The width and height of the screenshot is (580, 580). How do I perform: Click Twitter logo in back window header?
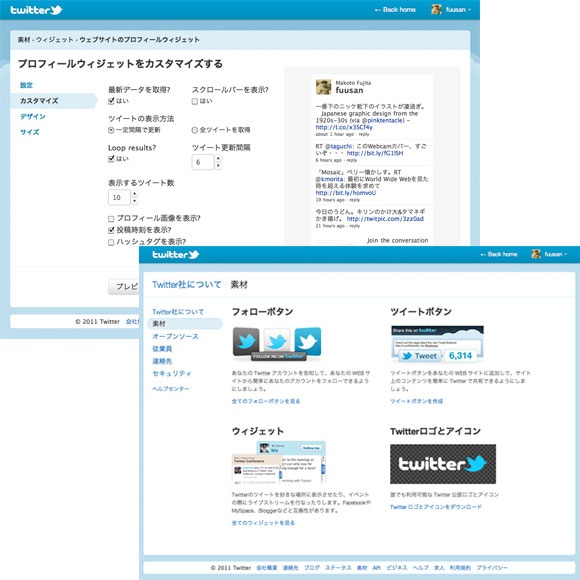pyautogui.click(x=36, y=10)
